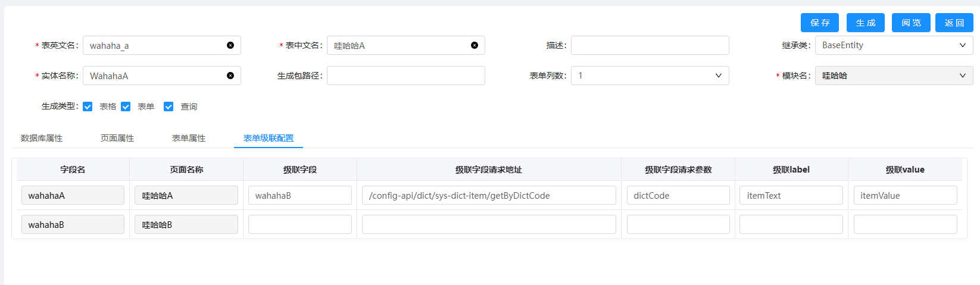The height and width of the screenshot is (285, 980).
Task: Clear the 实体名称 field using its clear icon
Action: (x=230, y=76)
